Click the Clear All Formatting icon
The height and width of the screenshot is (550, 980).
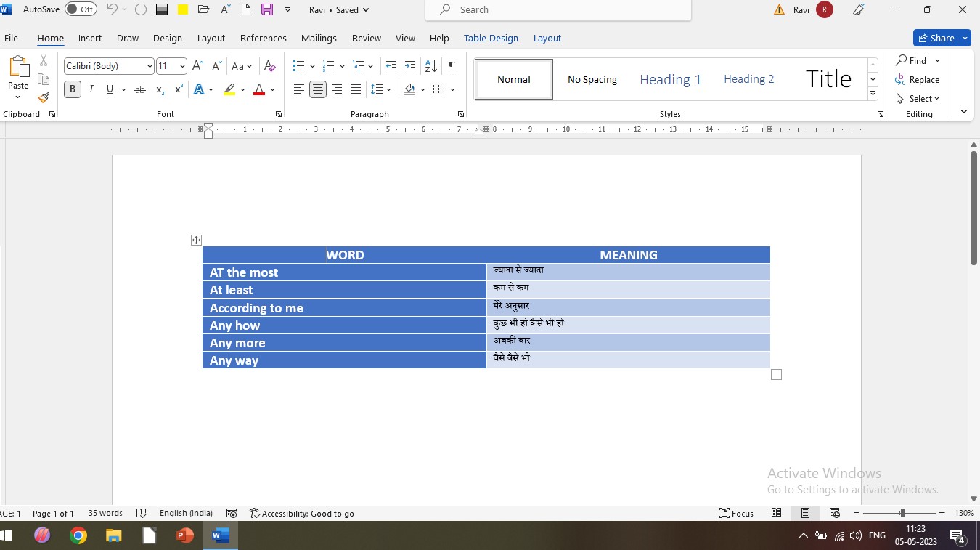(x=269, y=66)
